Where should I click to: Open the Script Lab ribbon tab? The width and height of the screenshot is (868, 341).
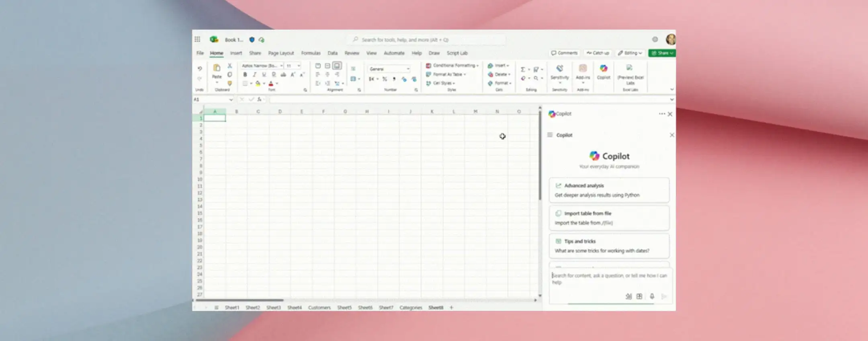tap(457, 53)
